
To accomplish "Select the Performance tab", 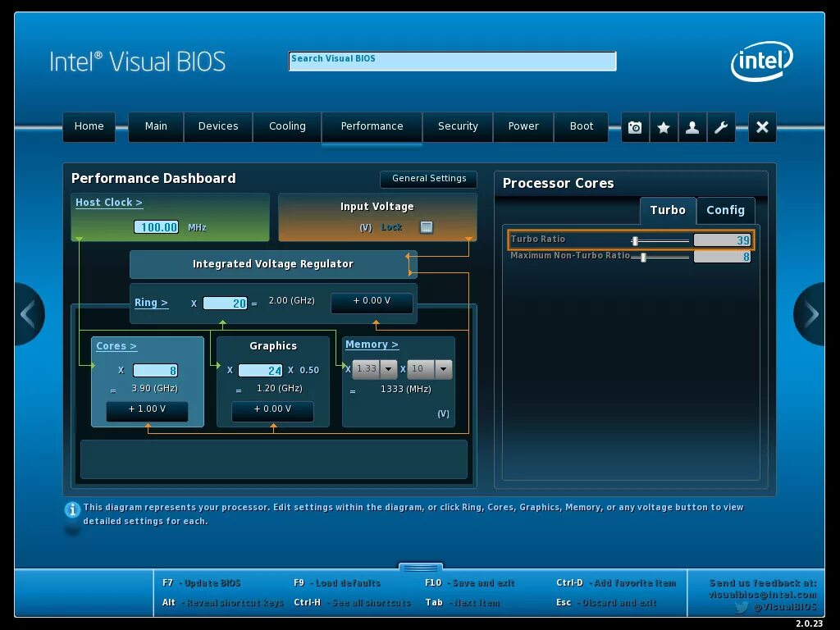I will (x=372, y=126).
